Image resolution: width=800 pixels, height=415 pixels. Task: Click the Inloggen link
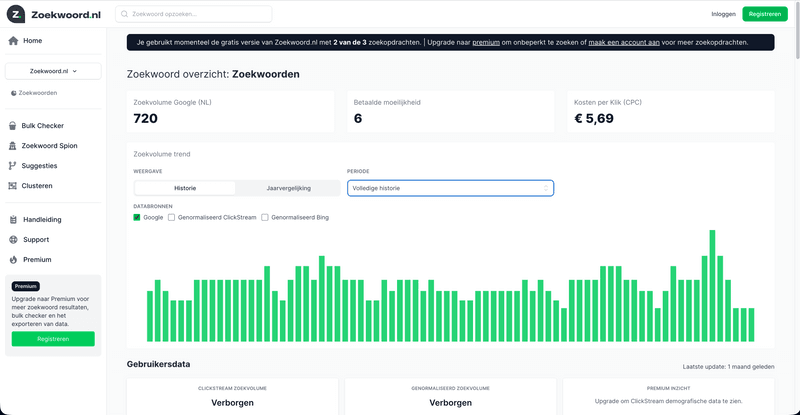pos(723,14)
